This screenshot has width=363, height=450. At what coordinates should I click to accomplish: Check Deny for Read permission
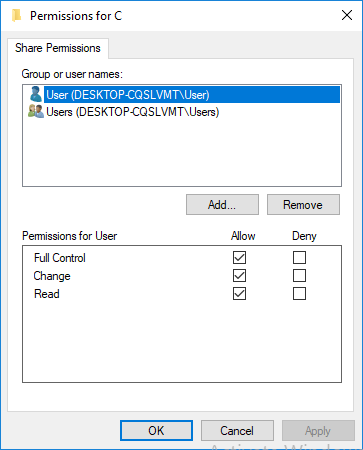tap(299, 294)
